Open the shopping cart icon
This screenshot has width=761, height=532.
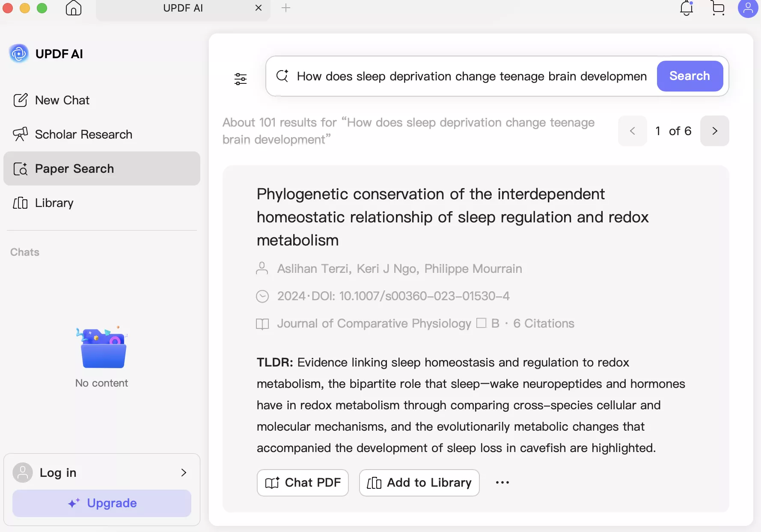point(718,8)
